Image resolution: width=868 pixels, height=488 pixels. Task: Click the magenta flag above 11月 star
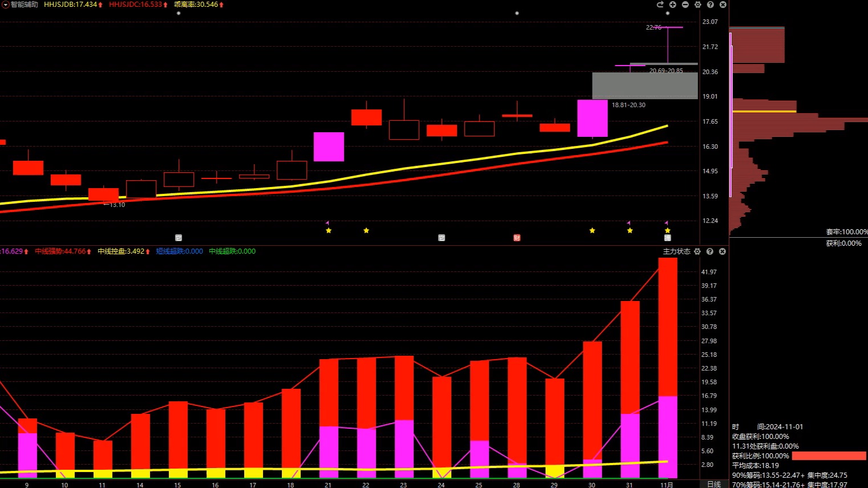tap(667, 223)
